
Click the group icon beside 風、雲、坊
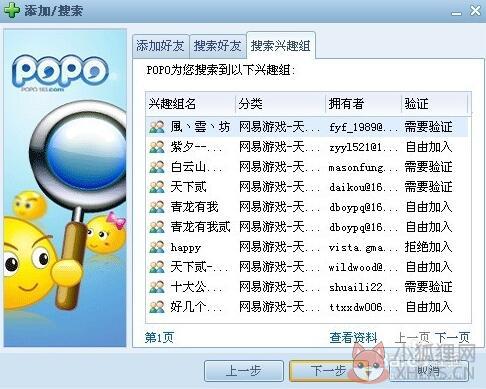157,127
